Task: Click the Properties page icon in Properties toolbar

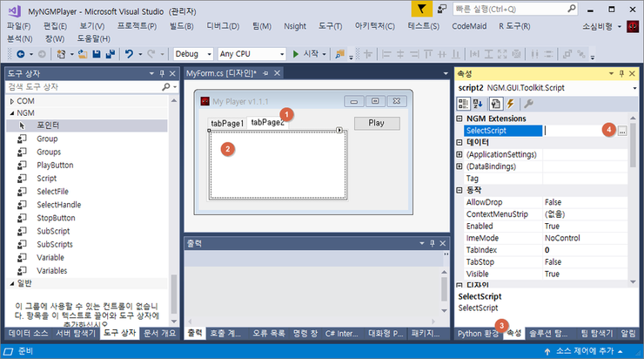Action: 496,104
